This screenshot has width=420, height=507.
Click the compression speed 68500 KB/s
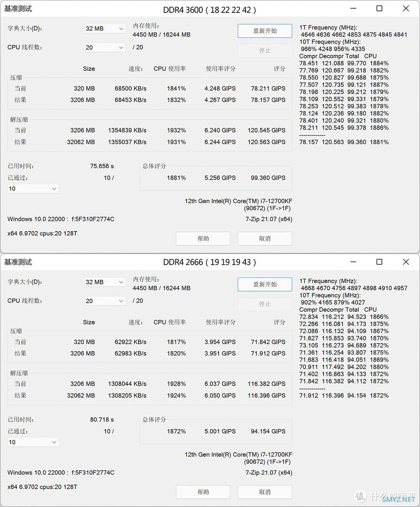tap(131, 88)
